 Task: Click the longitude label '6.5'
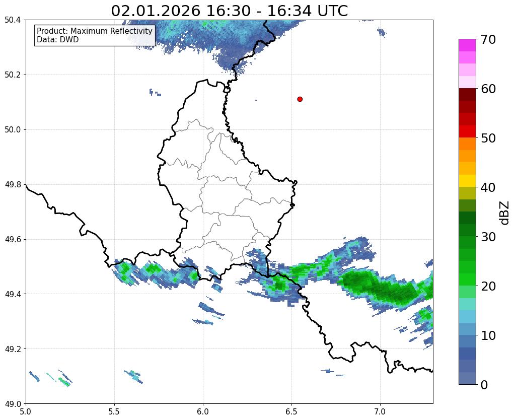pyautogui.click(x=291, y=411)
